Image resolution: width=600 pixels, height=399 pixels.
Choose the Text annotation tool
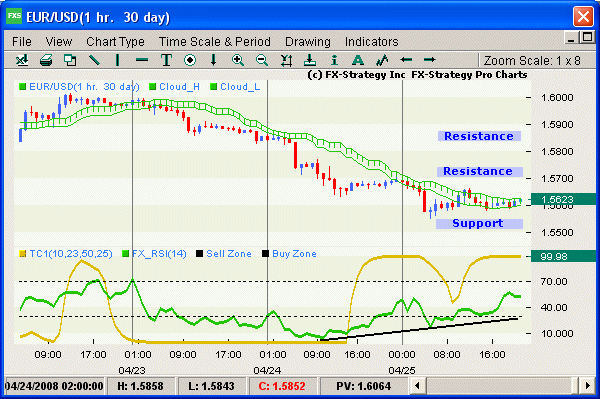(166, 60)
